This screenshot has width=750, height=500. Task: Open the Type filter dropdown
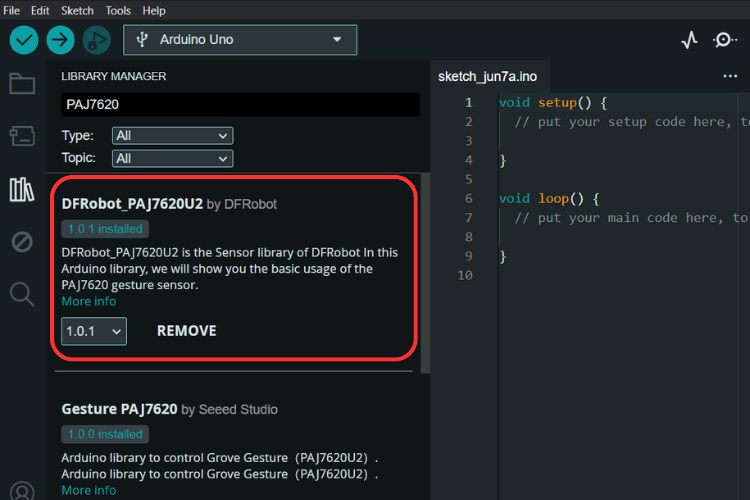point(173,136)
